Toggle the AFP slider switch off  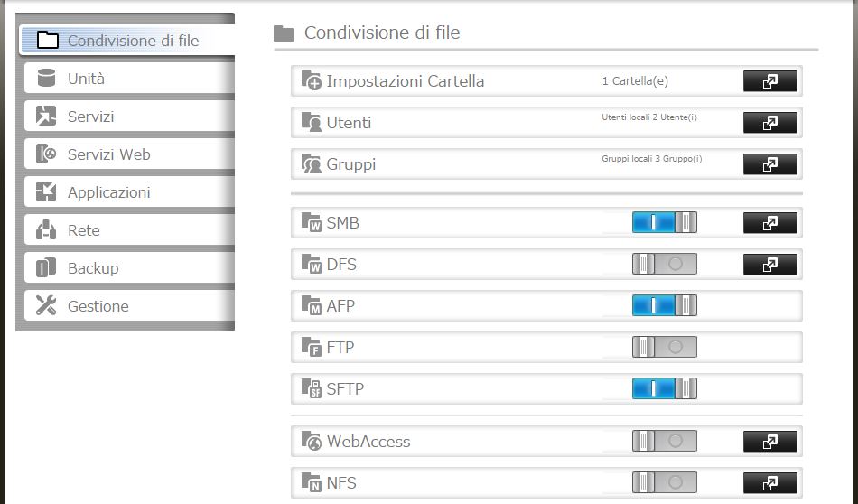tap(664, 305)
